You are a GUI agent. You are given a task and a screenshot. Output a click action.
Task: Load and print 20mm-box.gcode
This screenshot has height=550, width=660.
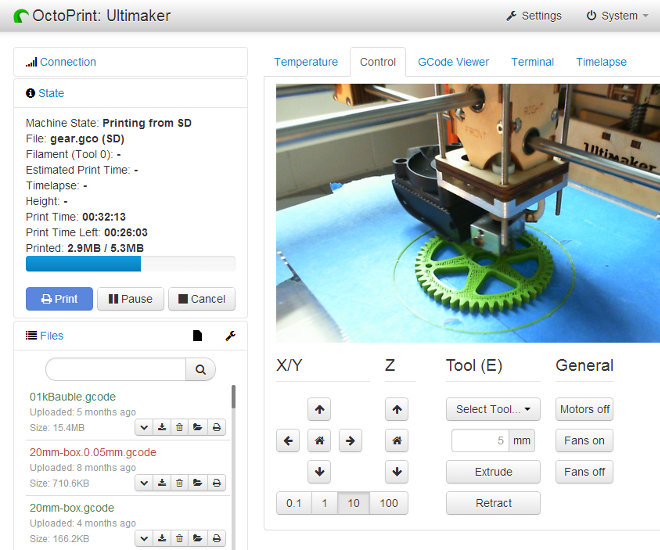tap(216, 538)
